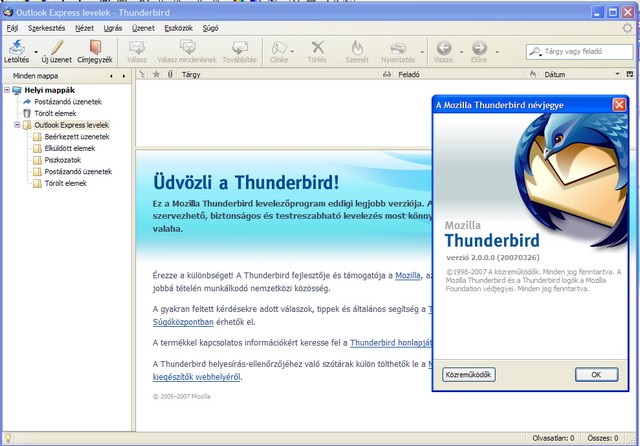Open the Szerkesztés menu
This screenshot has width=640, height=446.
point(47,28)
